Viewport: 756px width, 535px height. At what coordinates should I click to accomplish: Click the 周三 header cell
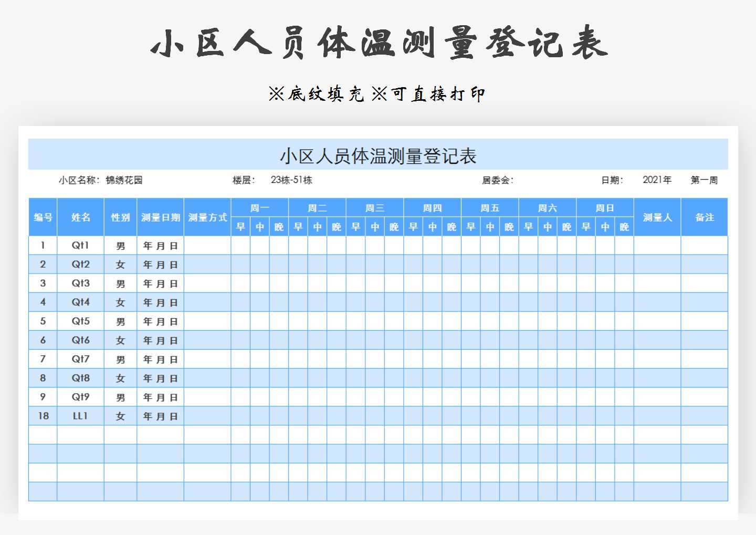point(374,207)
